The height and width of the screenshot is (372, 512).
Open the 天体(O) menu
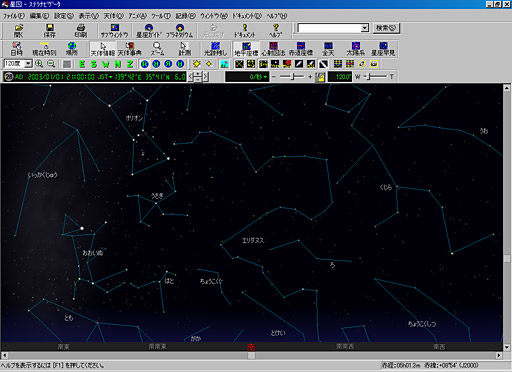coord(114,16)
